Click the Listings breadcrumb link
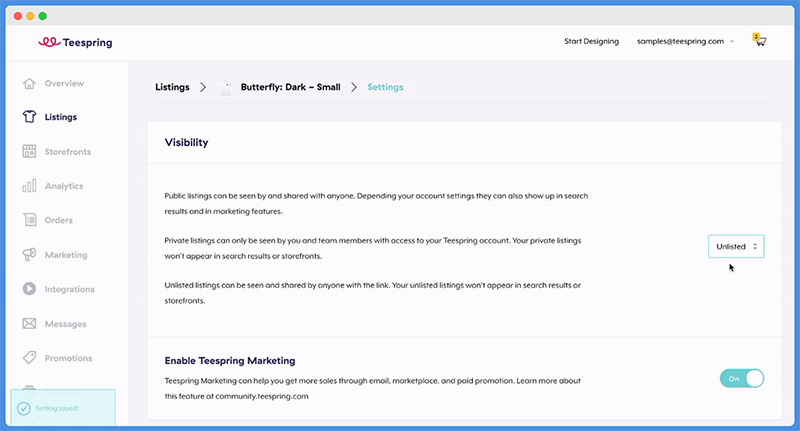The height and width of the screenshot is (431, 800). click(172, 87)
